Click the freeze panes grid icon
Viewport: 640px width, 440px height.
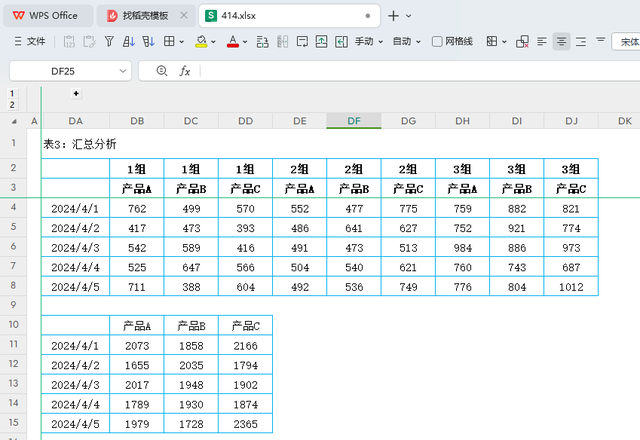point(492,41)
